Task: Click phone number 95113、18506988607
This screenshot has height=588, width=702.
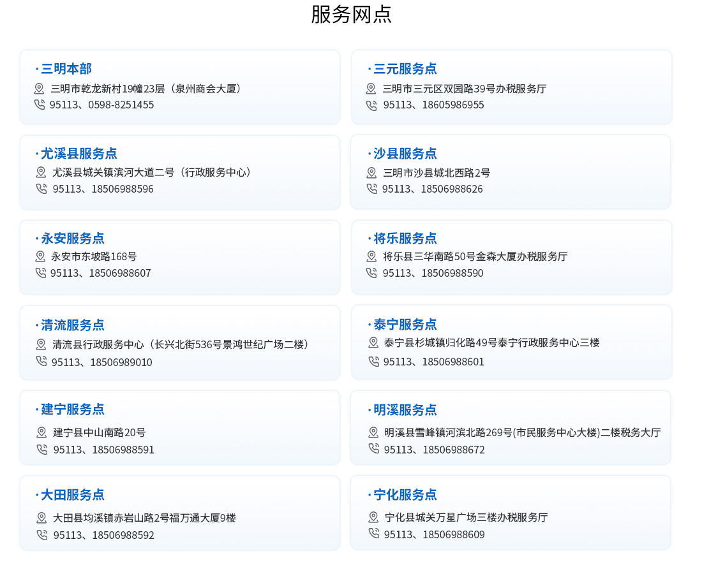Action: point(100,273)
